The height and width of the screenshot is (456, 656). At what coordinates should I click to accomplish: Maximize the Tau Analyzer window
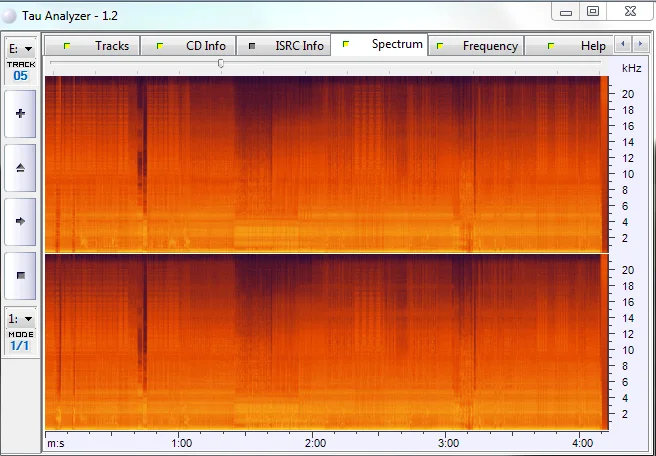(x=592, y=11)
